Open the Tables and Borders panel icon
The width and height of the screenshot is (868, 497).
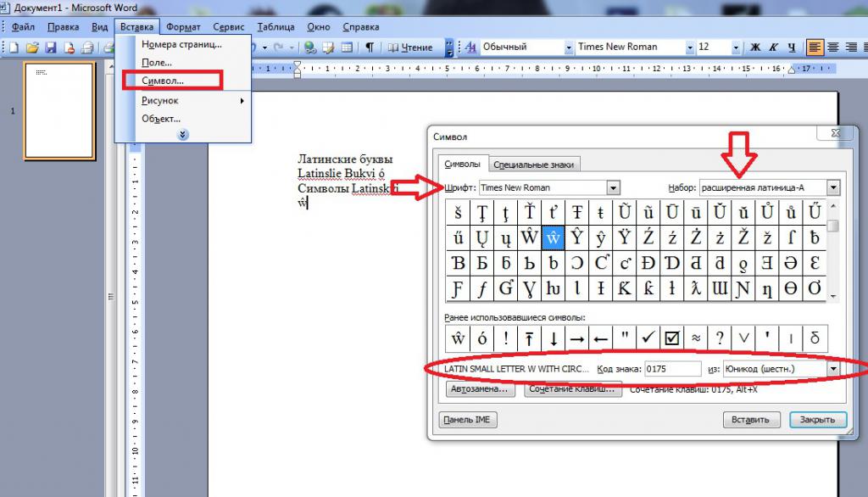(x=328, y=47)
